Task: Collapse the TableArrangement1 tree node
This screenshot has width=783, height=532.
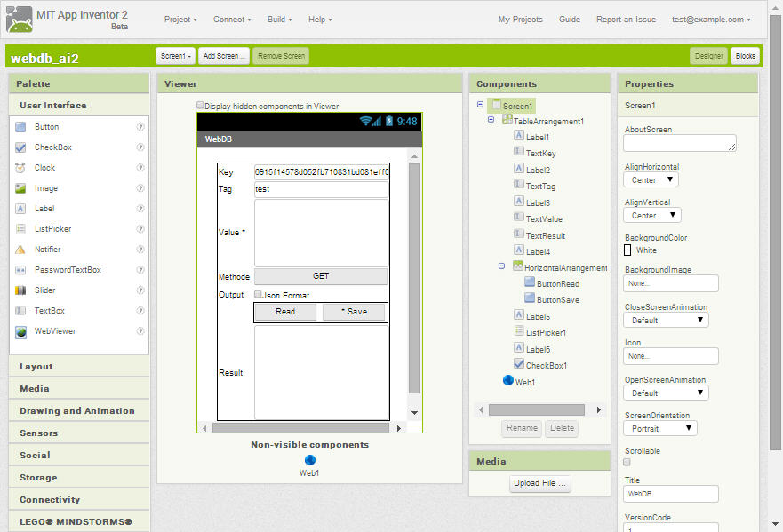Action: (491, 119)
